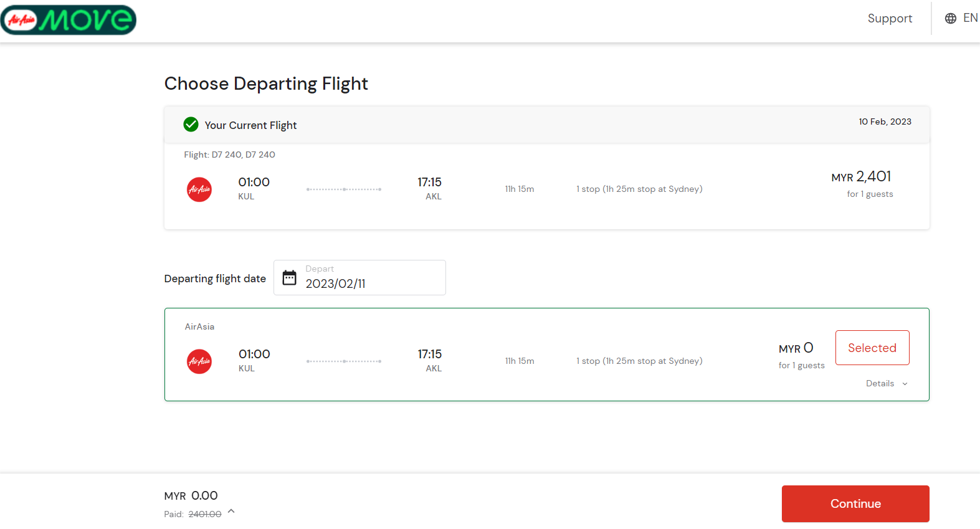Toggle the Selected flight button
This screenshot has width=980, height=529.
(872, 348)
